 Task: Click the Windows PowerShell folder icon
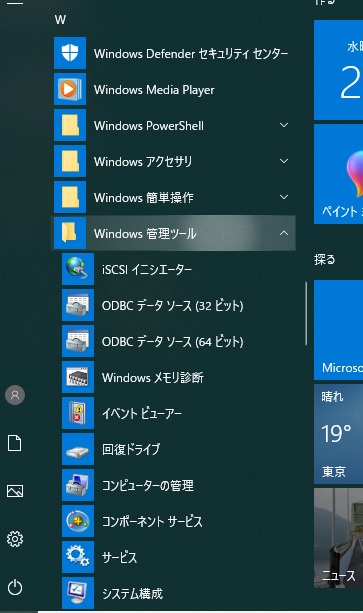tap(70, 125)
